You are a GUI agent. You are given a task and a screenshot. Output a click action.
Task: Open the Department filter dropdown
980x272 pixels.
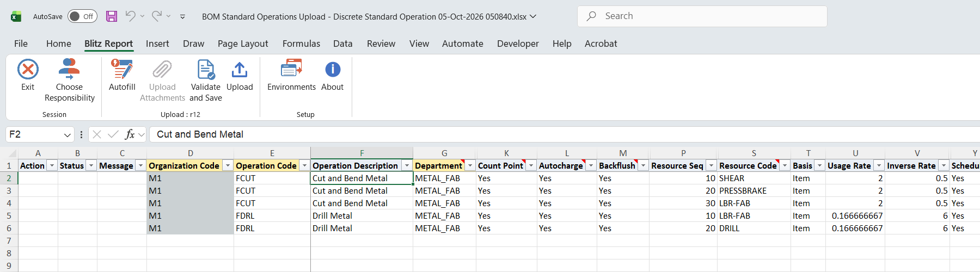[x=470, y=165]
